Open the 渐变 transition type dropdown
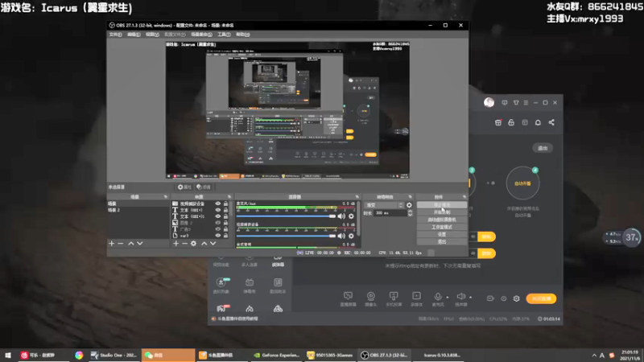The width and height of the screenshot is (644, 362). (385, 205)
